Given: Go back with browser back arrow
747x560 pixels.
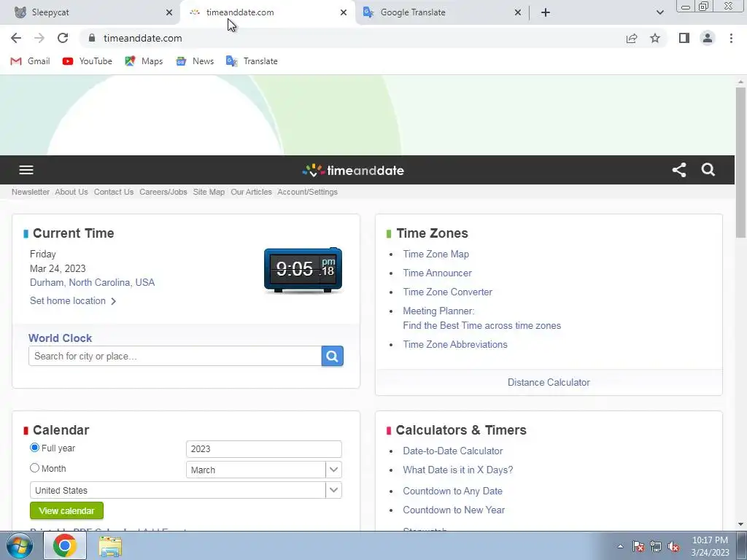Looking at the screenshot, I should tap(16, 38).
